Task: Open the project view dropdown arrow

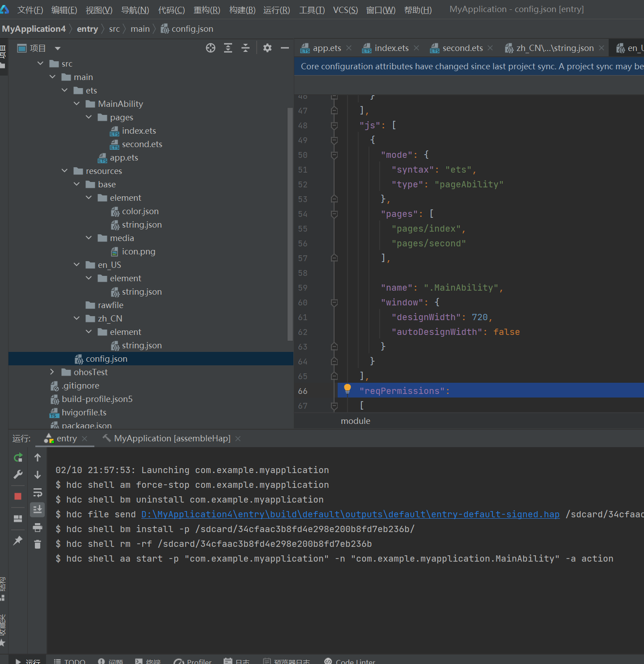Action: (58, 48)
